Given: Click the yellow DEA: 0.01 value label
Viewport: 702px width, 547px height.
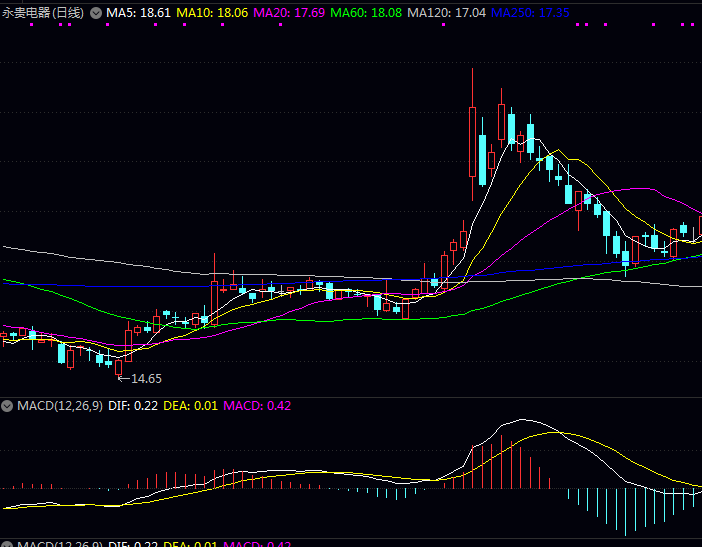Looking at the screenshot, I should (190, 405).
